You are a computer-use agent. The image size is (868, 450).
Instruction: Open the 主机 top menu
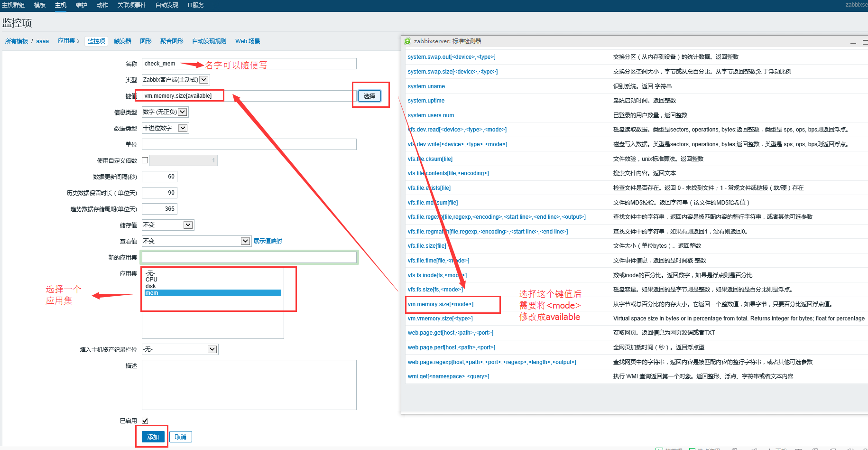(x=61, y=5)
